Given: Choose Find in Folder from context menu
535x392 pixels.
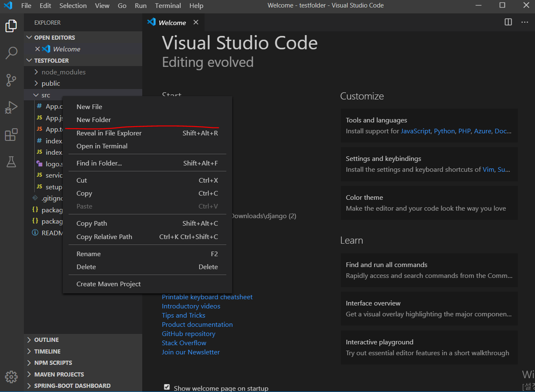Looking at the screenshot, I should (x=147, y=163).
